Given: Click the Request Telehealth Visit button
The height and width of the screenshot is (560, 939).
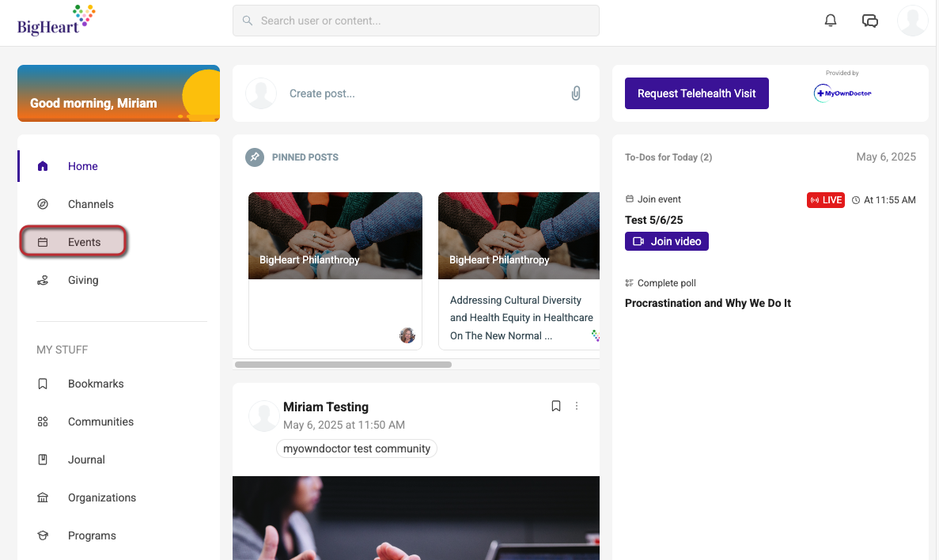Looking at the screenshot, I should (x=696, y=93).
